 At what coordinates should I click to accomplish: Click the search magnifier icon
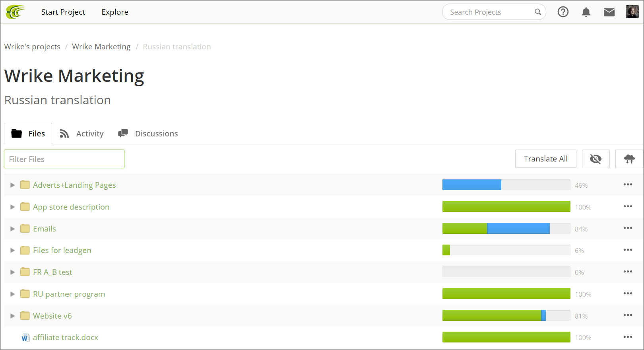(538, 12)
